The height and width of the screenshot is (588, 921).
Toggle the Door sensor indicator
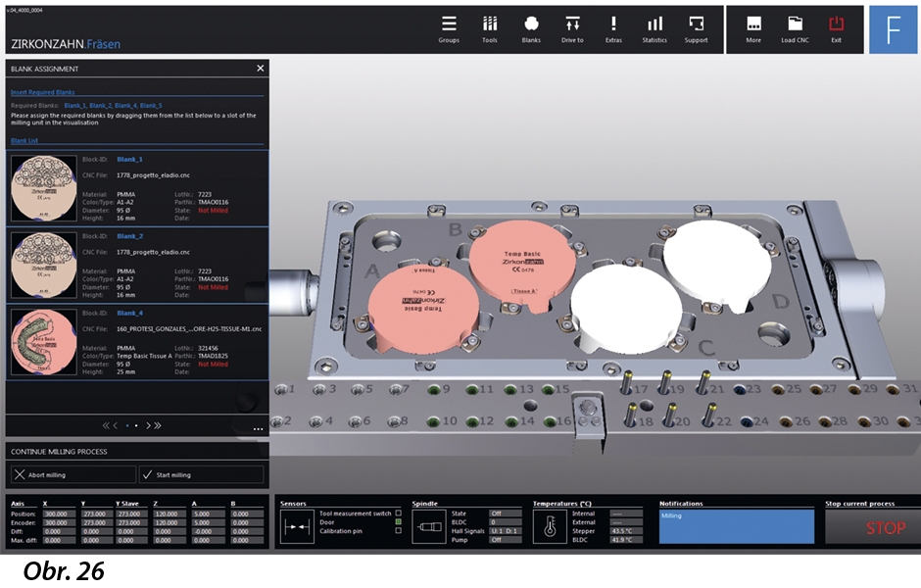398,521
